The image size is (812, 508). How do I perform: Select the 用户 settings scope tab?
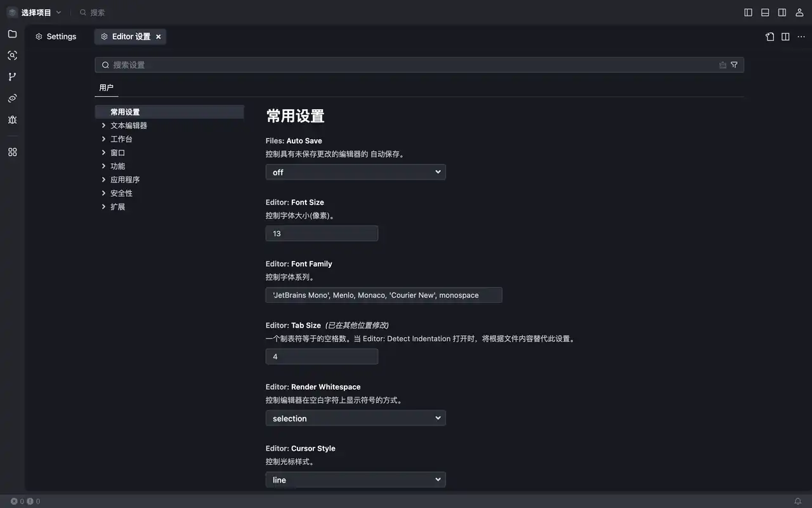106,88
